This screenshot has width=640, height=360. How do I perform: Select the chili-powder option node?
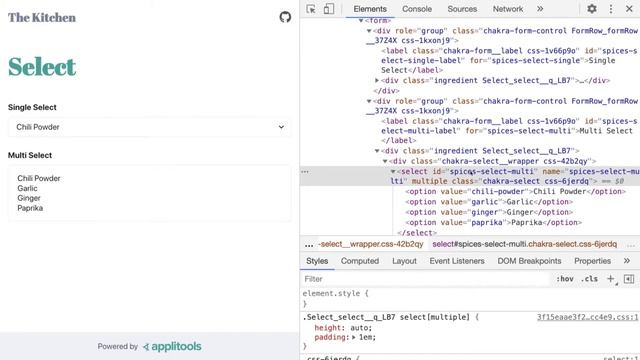point(516,191)
